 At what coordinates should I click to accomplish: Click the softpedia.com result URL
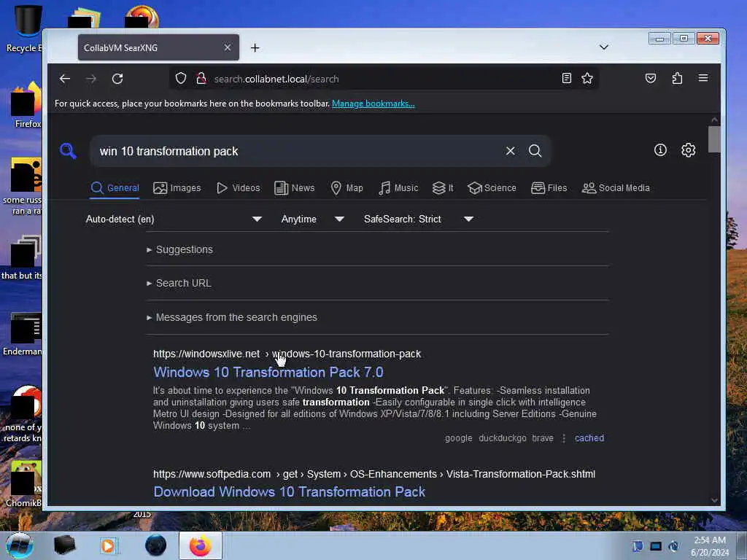click(374, 474)
